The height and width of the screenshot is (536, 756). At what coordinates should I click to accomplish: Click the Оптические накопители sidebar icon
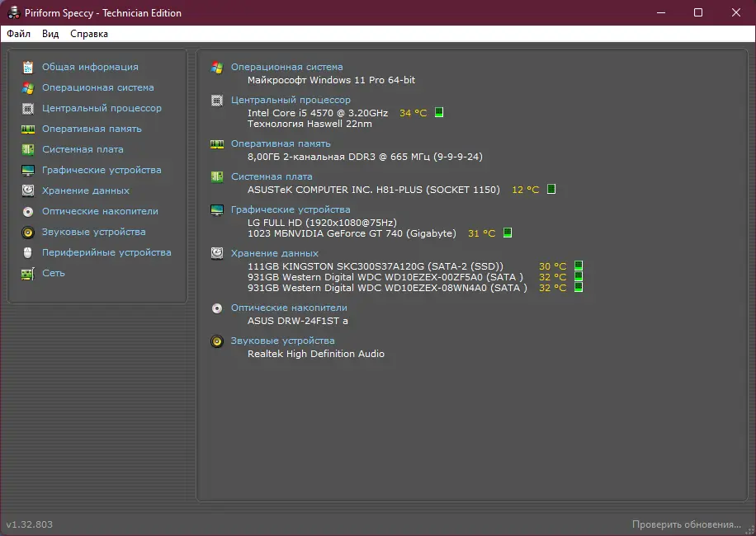coord(30,211)
